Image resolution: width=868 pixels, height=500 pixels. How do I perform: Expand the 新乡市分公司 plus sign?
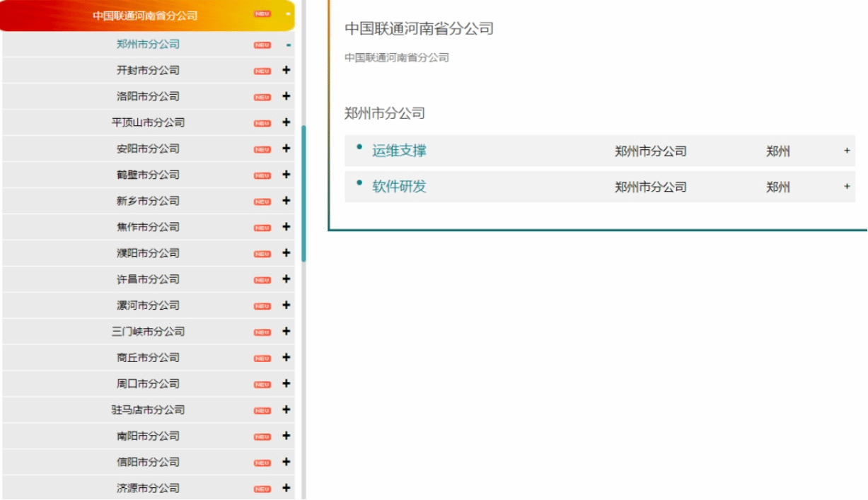[287, 201]
